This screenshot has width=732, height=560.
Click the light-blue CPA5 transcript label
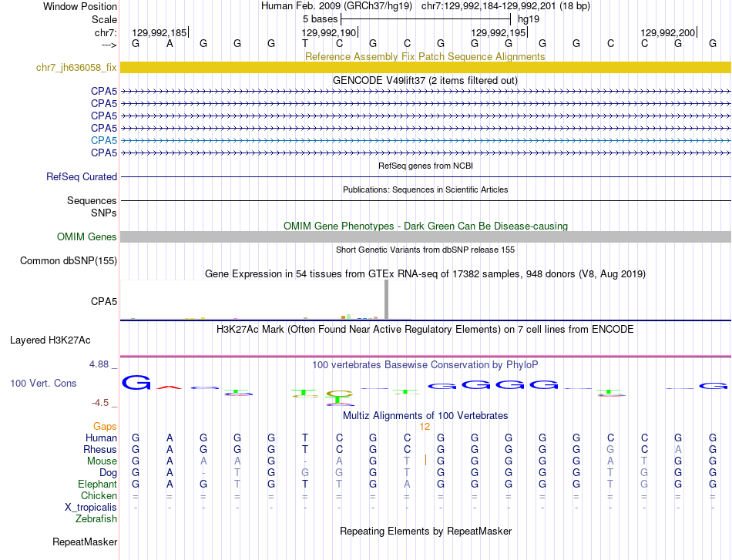[x=104, y=140]
